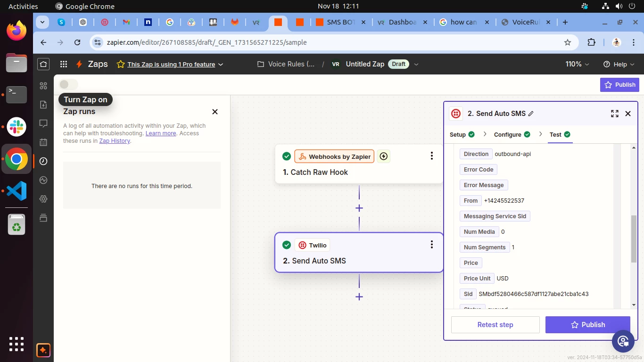Click the From phone number value
644x362 pixels.
[x=504, y=201]
